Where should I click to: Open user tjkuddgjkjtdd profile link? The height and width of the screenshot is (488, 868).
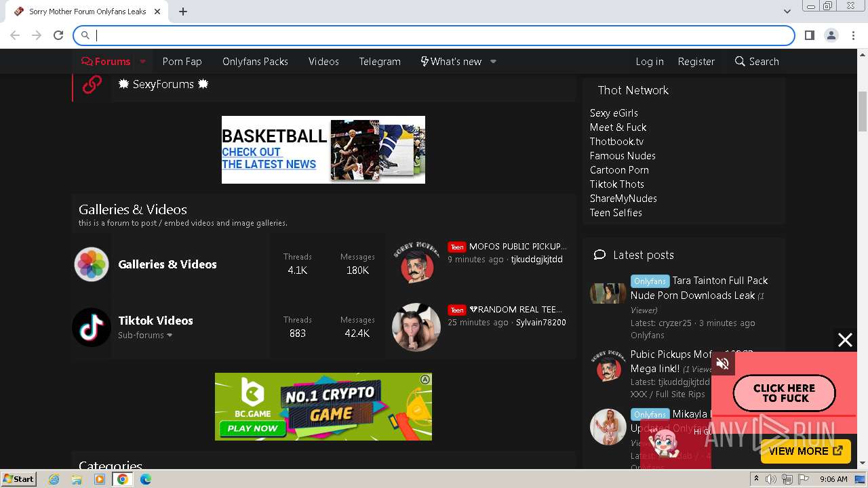pyautogui.click(x=537, y=259)
